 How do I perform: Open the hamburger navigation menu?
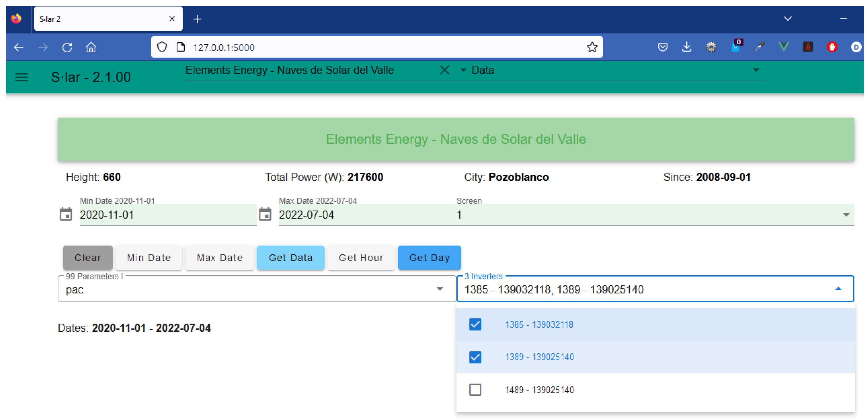21,77
